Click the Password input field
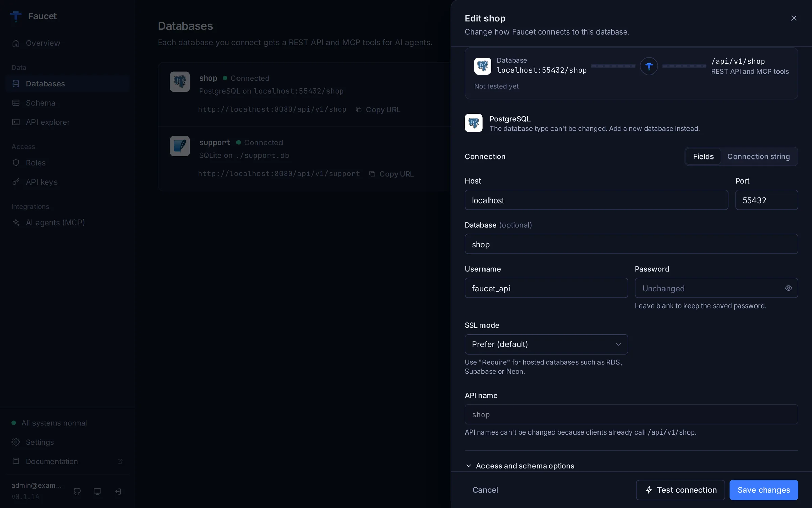 (717, 288)
